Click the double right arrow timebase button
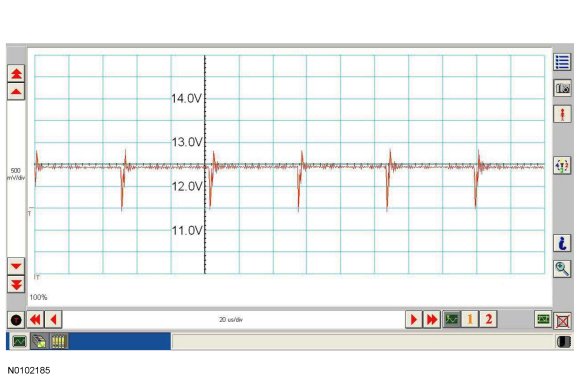 coord(432,319)
